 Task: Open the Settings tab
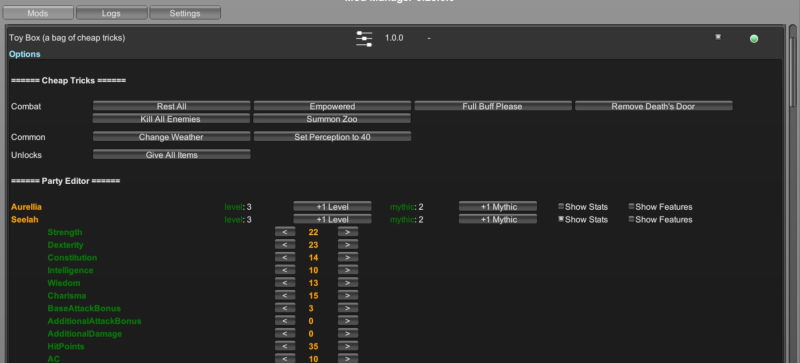[185, 13]
